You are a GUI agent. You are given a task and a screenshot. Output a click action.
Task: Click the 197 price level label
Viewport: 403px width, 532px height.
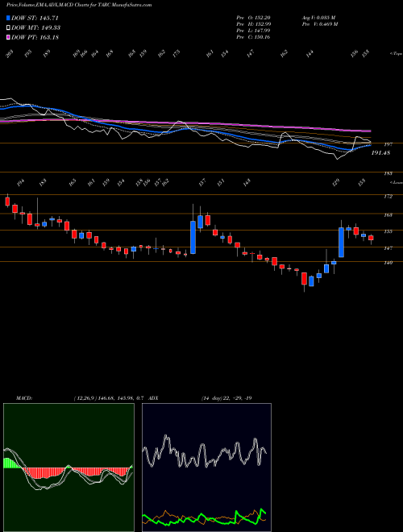coord(388,144)
